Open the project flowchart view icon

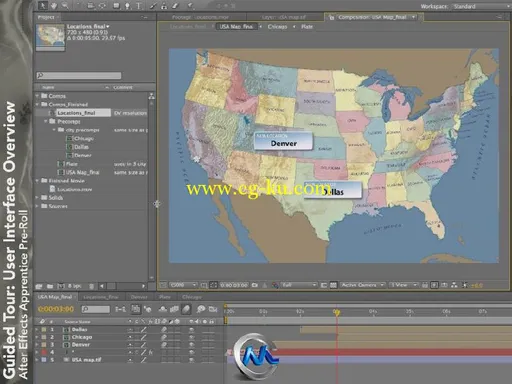[x=152, y=96]
